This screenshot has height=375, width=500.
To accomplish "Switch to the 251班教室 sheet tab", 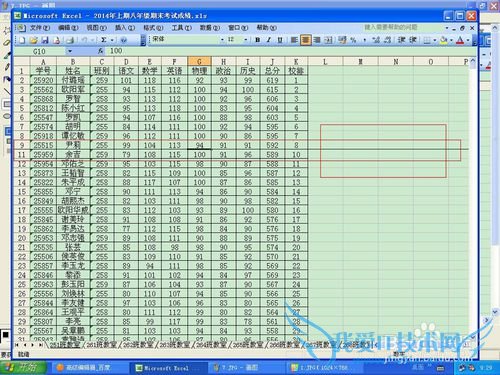I will pos(65,345).
